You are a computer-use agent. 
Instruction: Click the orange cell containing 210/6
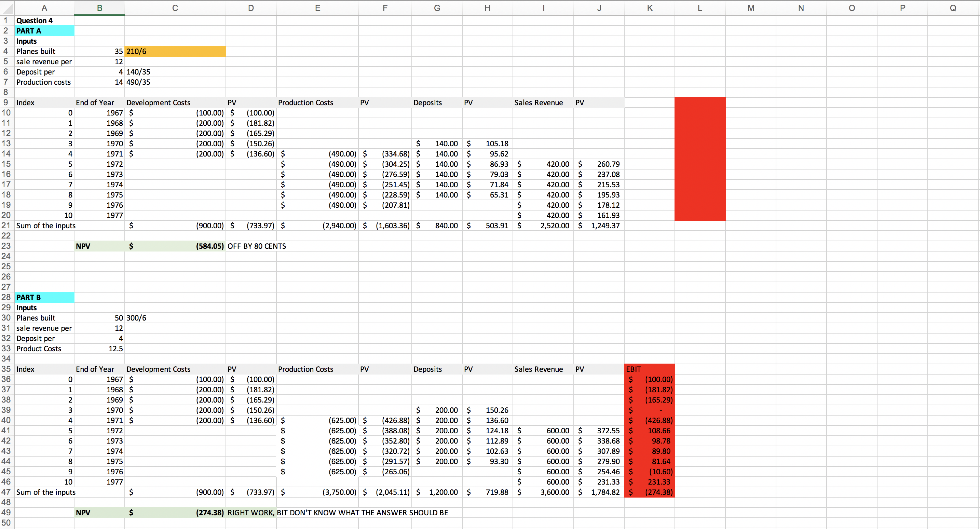(x=175, y=51)
